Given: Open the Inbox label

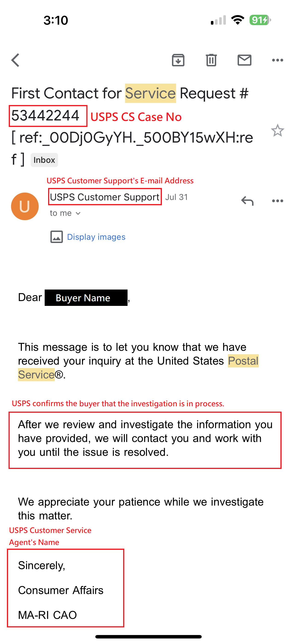Looking at the screenshot, I should pyautogui.click(x=44, y=160).
